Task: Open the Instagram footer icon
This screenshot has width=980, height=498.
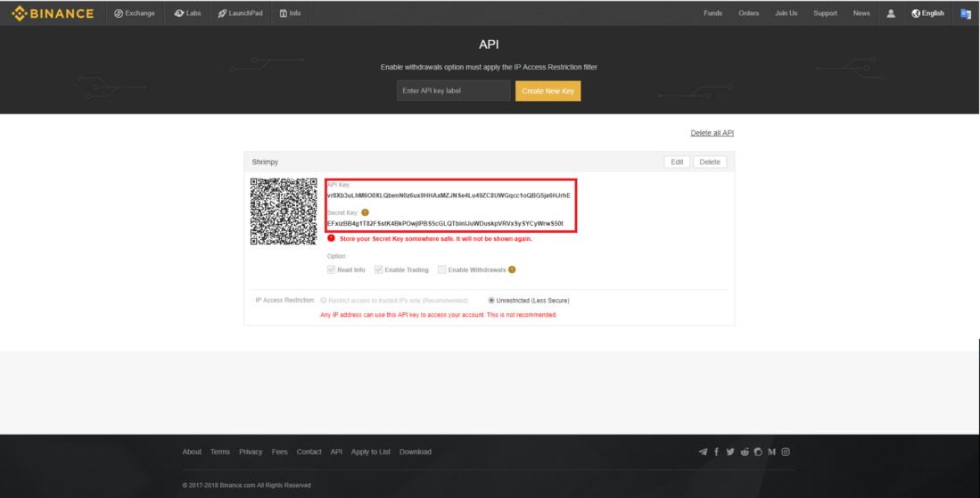Action: click(786, 452)
